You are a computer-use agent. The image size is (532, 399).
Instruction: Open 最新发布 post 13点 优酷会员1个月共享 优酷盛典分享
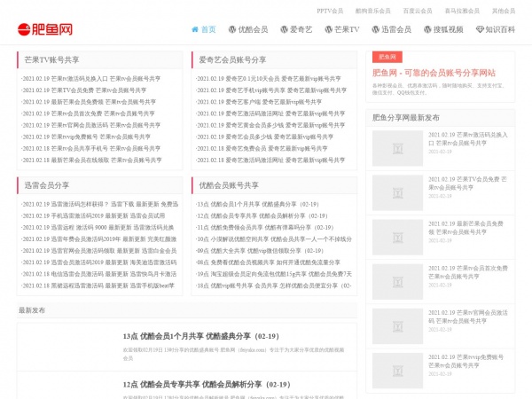[201, 336]
